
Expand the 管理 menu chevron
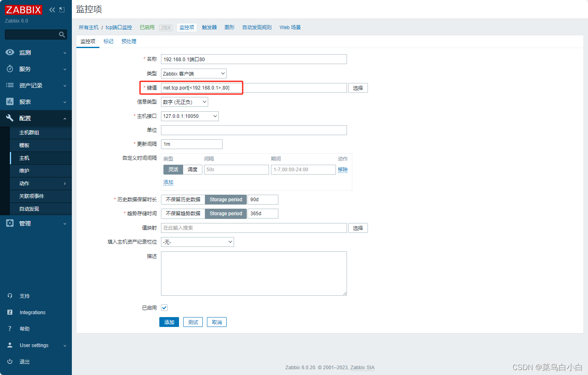(x=65, y=224)
